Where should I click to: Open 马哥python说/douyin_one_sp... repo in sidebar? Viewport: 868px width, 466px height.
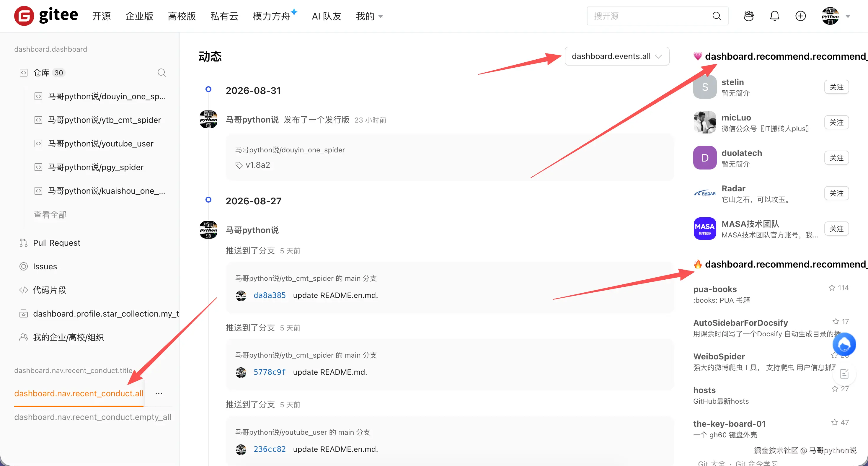coord(107,96)
